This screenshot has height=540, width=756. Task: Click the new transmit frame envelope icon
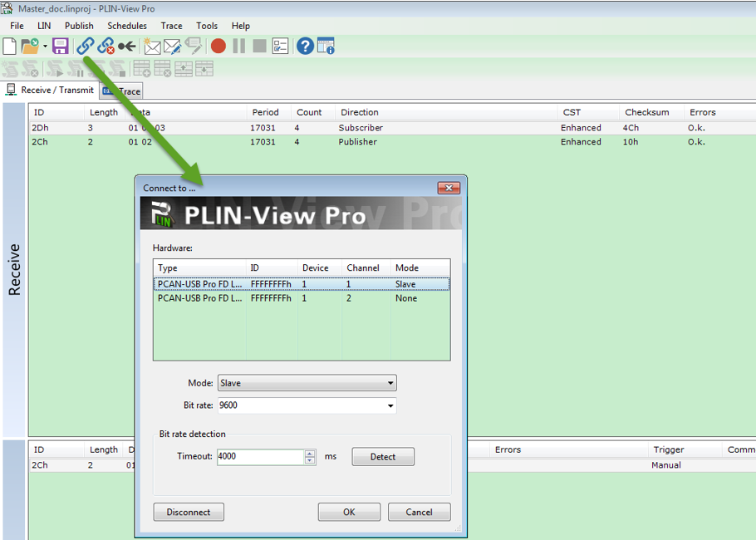pos(152,47)
